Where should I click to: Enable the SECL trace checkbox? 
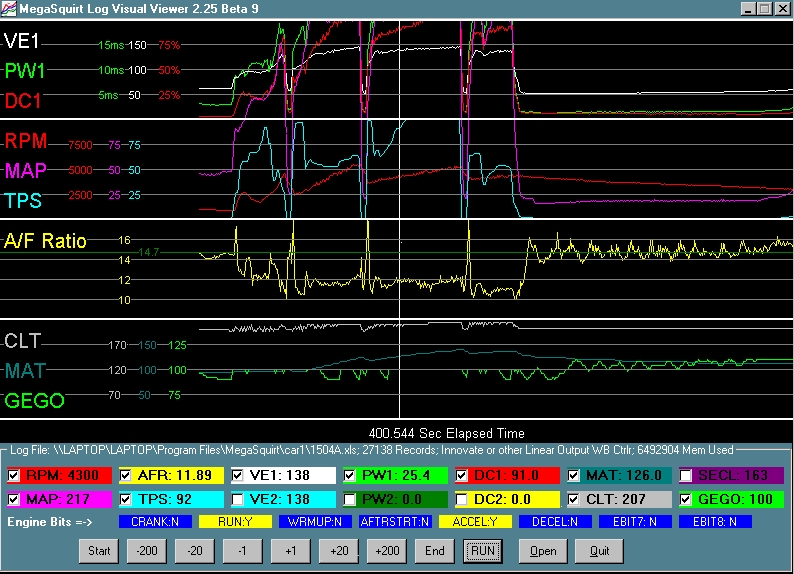(x=686, y=475)
